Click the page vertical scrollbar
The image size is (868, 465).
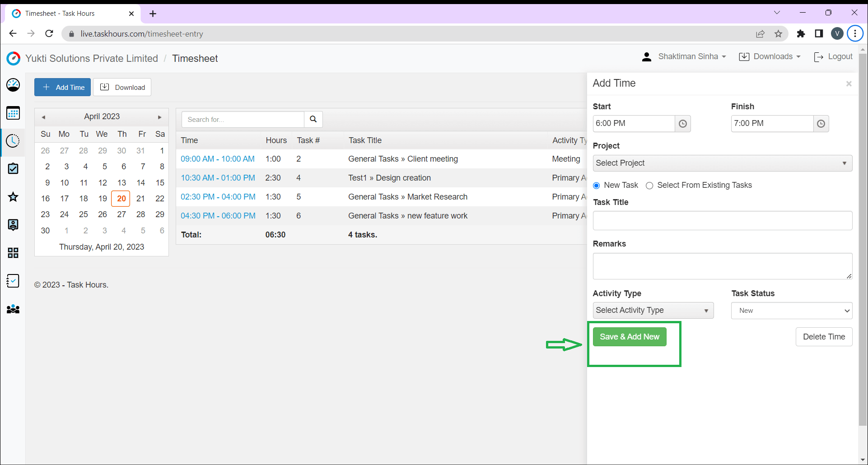(863, 239)
